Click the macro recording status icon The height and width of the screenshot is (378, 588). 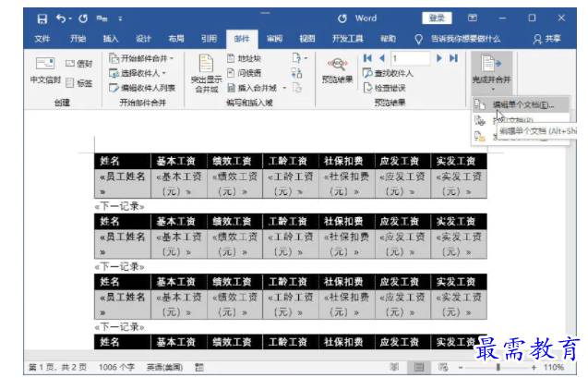click(198, 367)
